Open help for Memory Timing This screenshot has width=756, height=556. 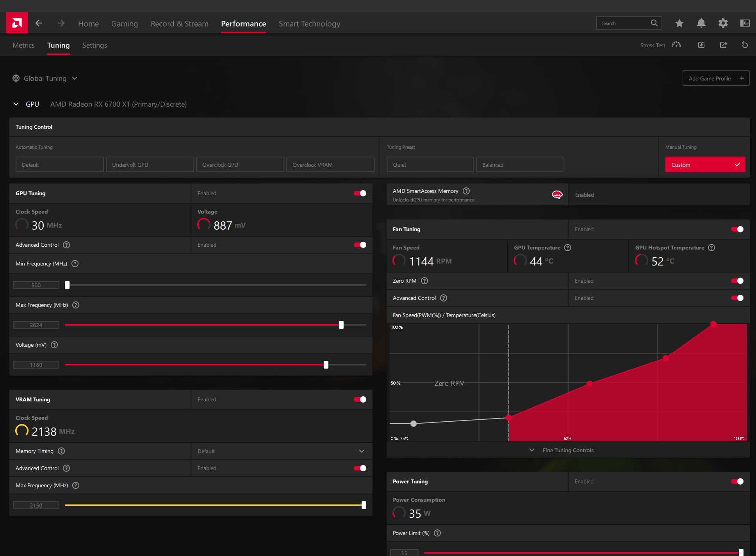coord(61,451)
